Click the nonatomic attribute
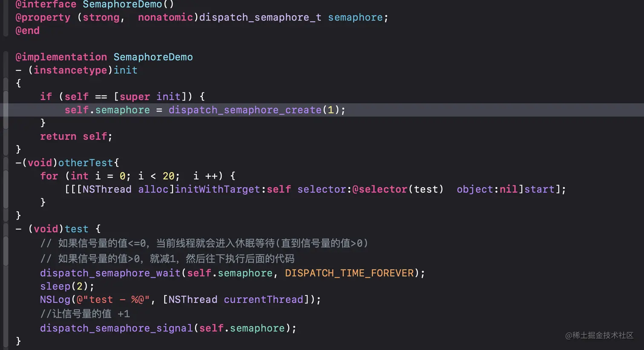 click(165, 17)
